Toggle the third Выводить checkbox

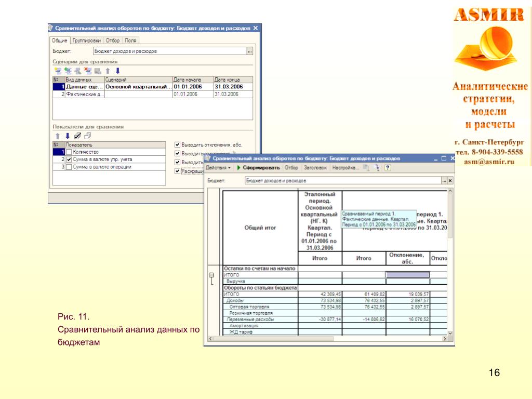tap(177, 162)
